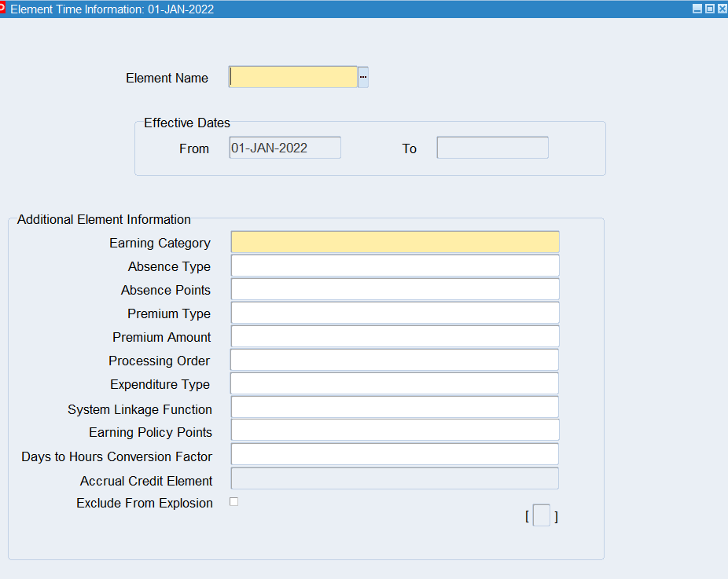The height and width of the screenshot is (579, 728).
Task: Click the System Linkage Function field
Action: coord(395,407)
